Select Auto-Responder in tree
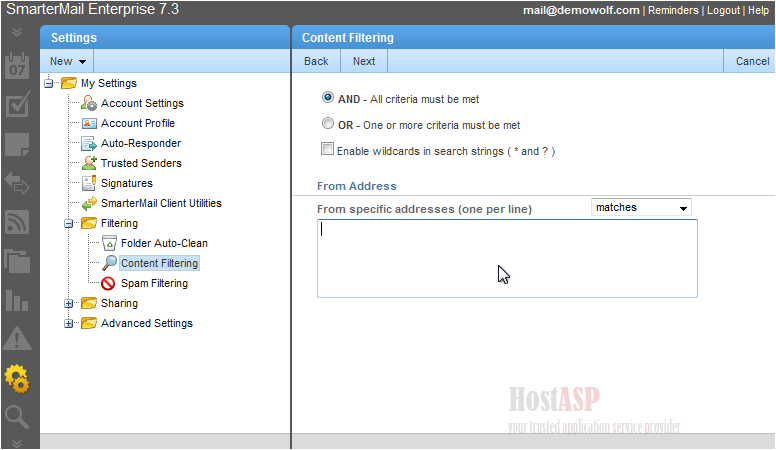The width and height of the screenshot is (776, 450). [x=141, y=143]
